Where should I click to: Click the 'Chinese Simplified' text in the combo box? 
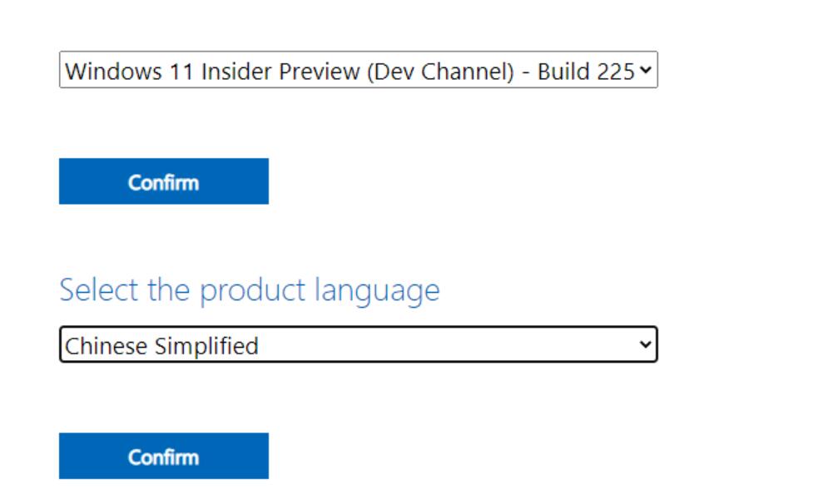[x=161, y=346]
